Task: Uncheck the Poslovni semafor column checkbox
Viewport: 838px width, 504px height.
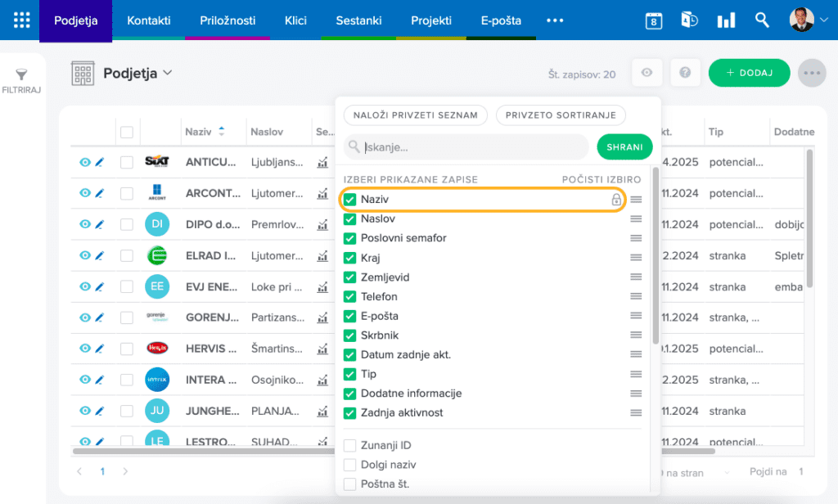Action: 350,238
